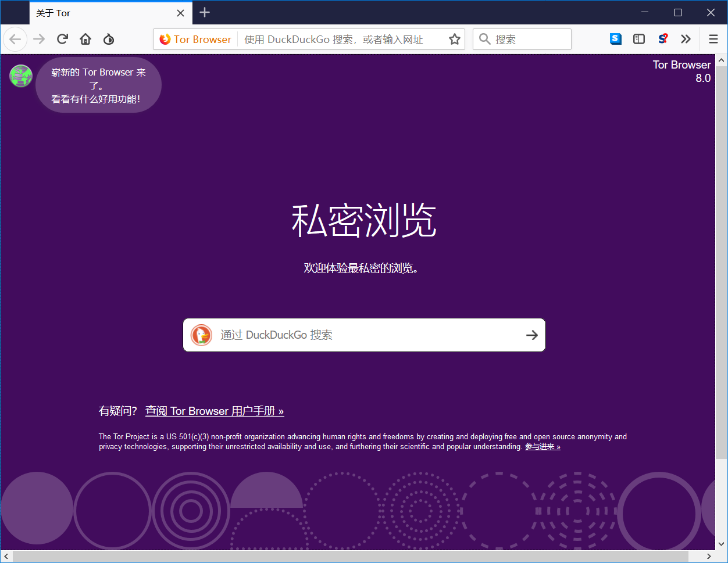The image size is (728, 563).
Task: Click the vertical scrollbar up arrow
Action: 722,60
